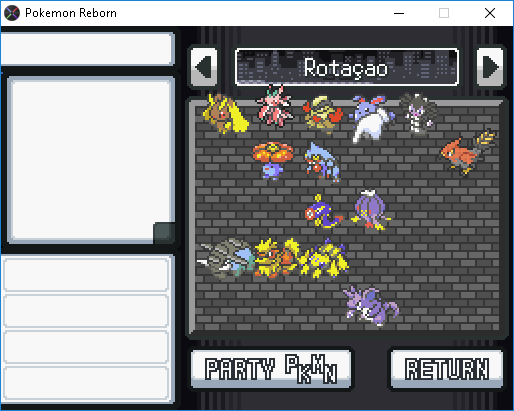Select the brown and yellow Alakazam sprite
This screenshot has width=514, height=411.
coord(226,114)
